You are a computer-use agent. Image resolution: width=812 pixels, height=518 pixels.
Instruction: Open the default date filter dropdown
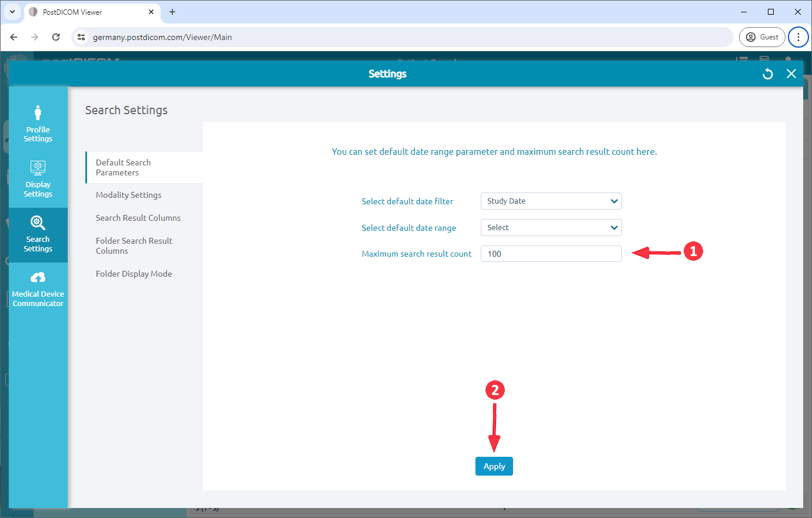(x=551, y=201)
